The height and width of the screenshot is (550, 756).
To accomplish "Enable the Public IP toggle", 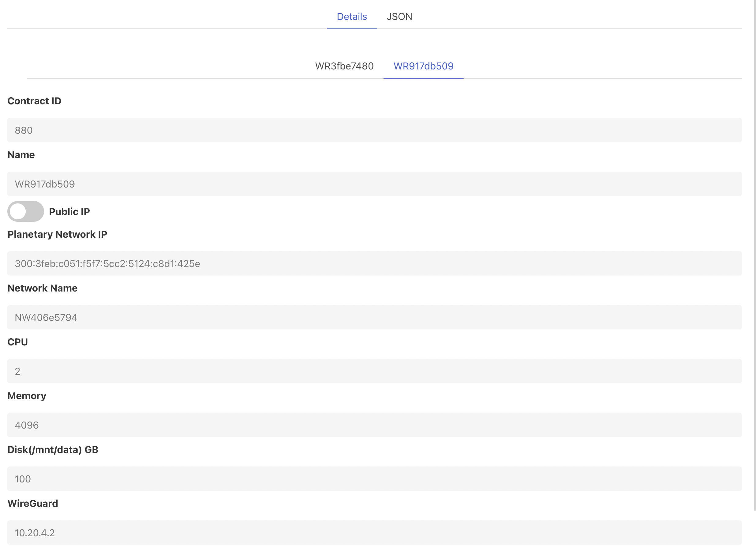I will (x=25, y=211).
